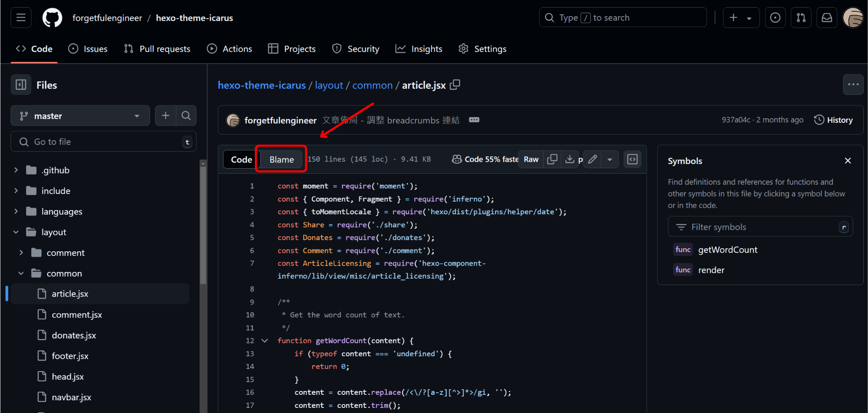Open the user profile avatar menu
The height and width of the screenshot is (413, 868).
[853, 18]
